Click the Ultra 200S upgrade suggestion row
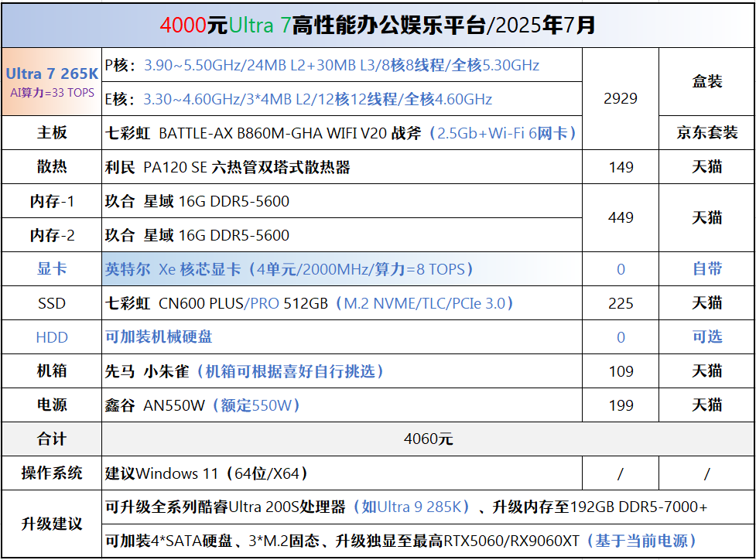This screenshot has width=756, height=560. [428, 507]
